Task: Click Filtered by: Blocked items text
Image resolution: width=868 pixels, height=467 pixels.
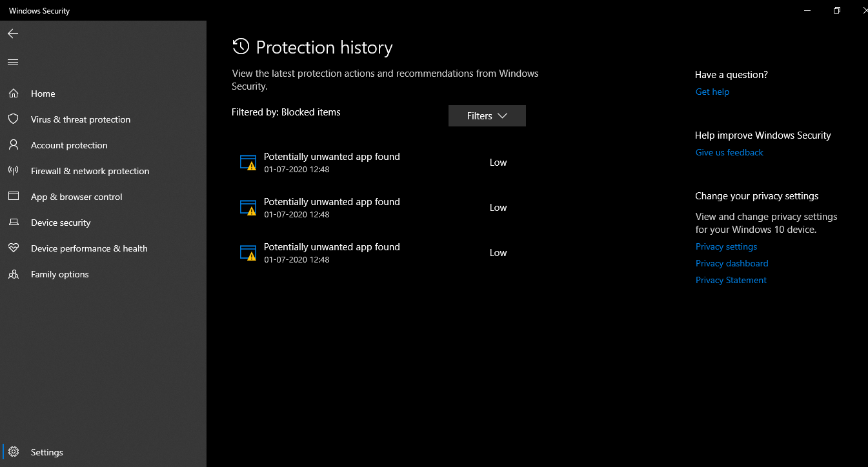Action: point(286,112)
